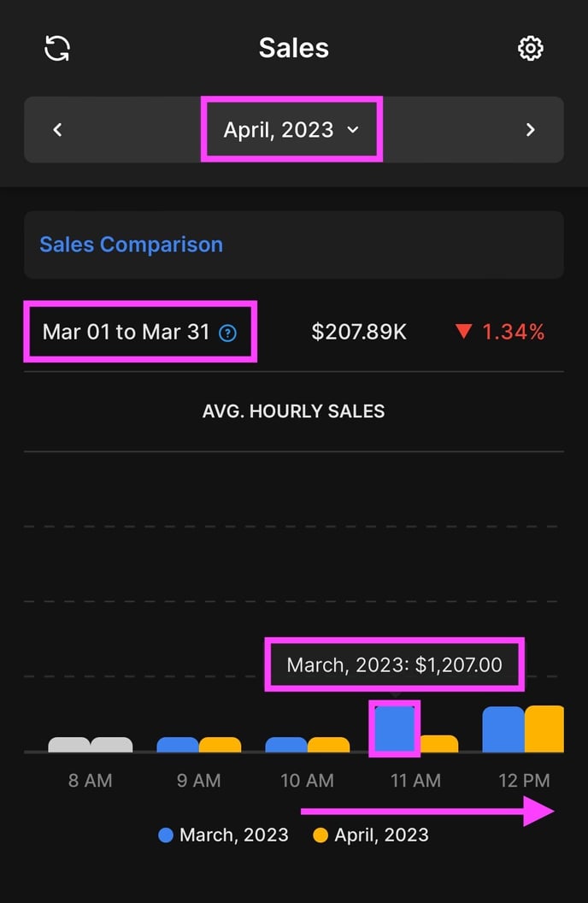The image size is (588, 903).
Task: Advance to next month with right arrow
Action: click(531, 130)
